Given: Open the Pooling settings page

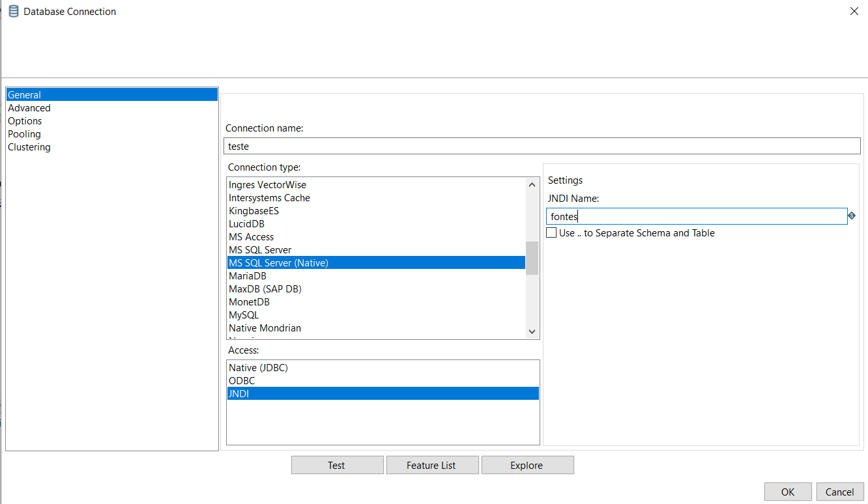Looking at the screenshot, I should [112, 133].
